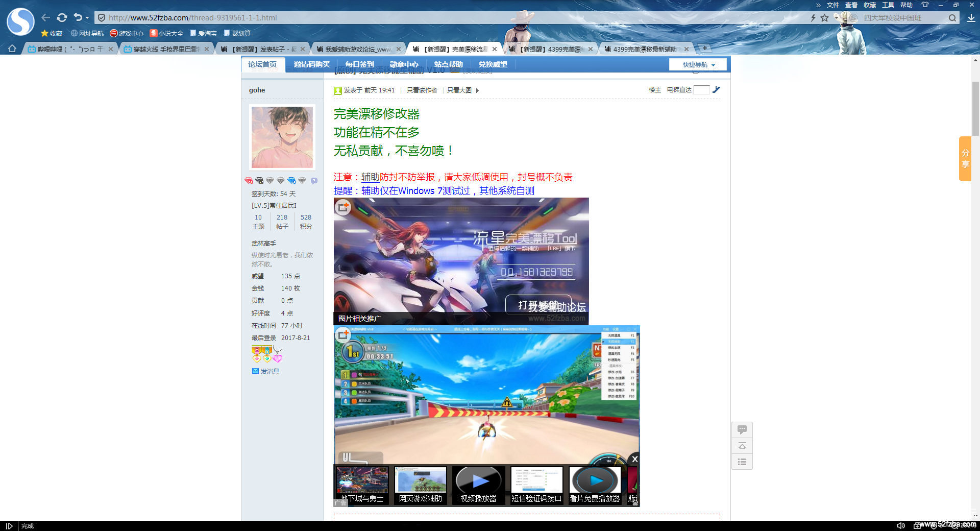
Task: Click the floating thread list icon
Action: pos(742,462)
